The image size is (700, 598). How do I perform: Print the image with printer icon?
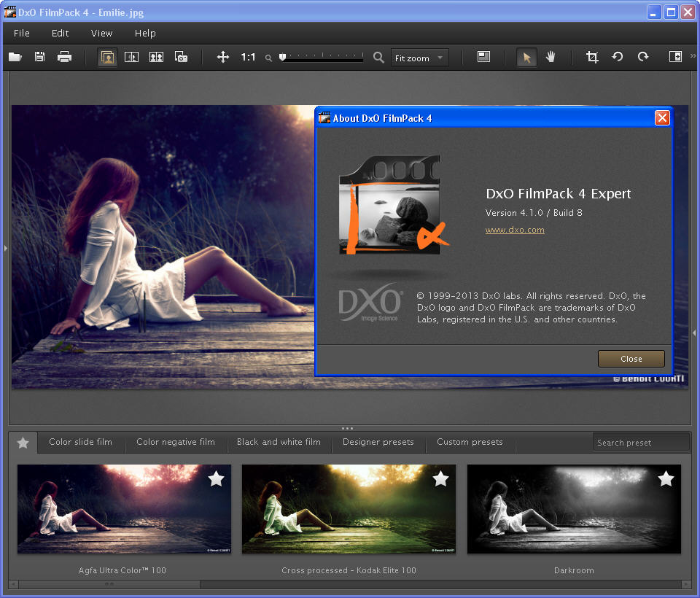click(x=64, y=57)
